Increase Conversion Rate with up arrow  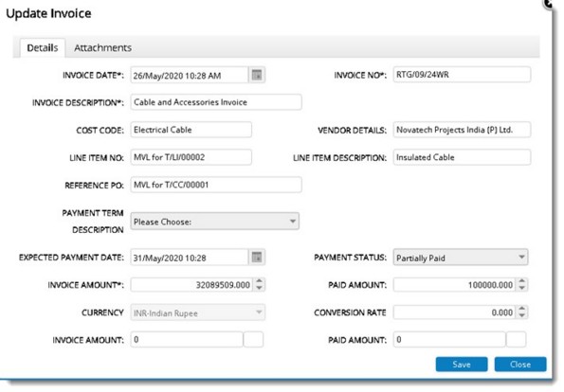pyautogui.click(x=522, y=309)
